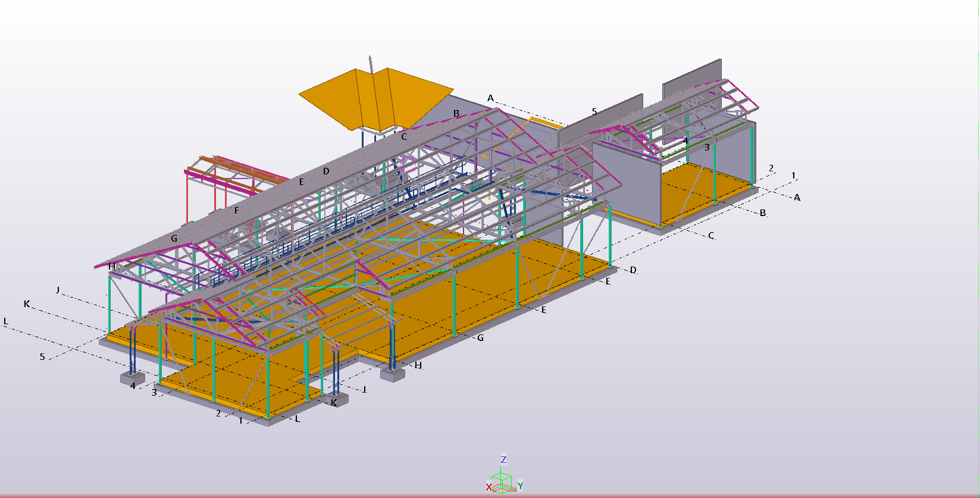This screenshot has height=498, width=980.
Task: Click the red X axis label
Action: click(x=489, y=487)
